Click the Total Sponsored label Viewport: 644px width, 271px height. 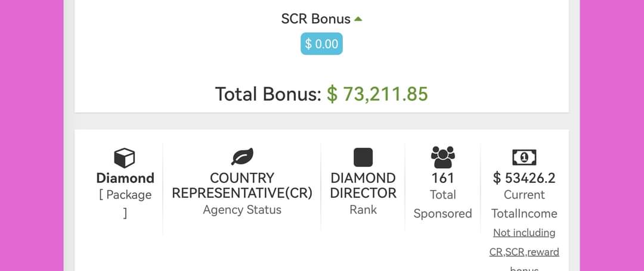point(442,204)
